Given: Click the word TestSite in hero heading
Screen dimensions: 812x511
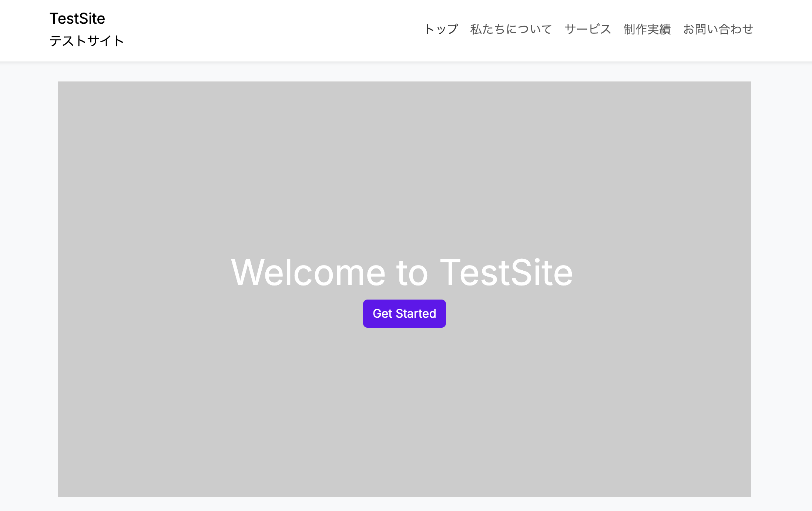Looking at the screenshot, I should tap(506, 273).
